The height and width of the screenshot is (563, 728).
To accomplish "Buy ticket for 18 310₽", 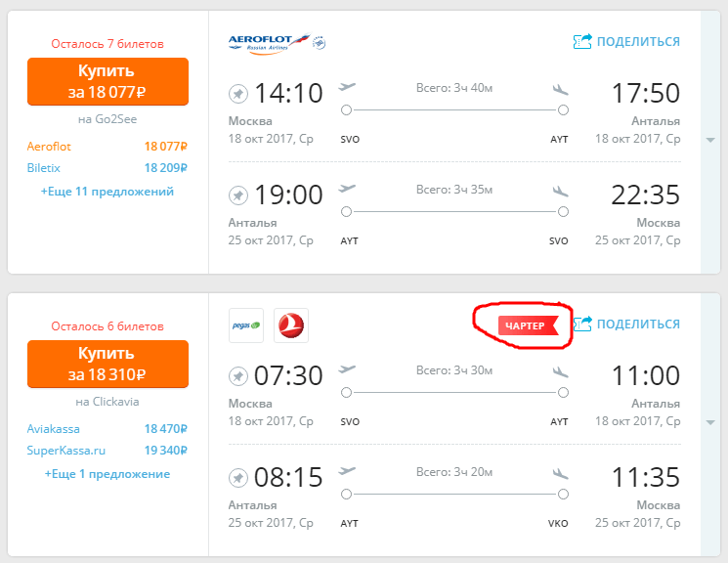I will click(107, 365).
